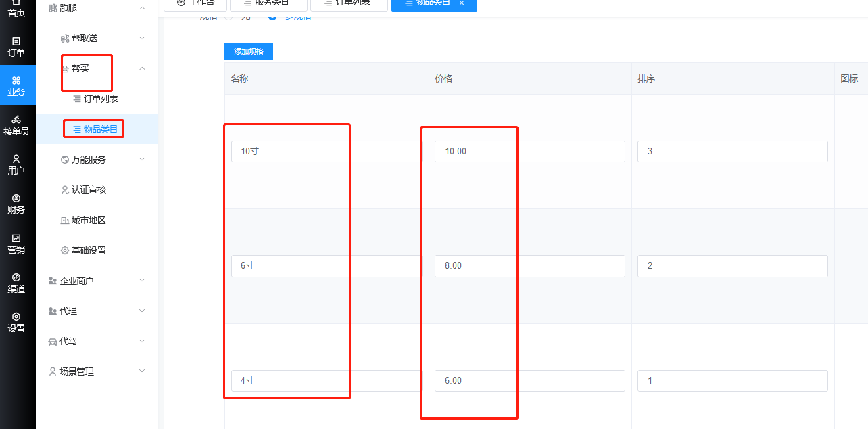Expand the 帮取送 submenu
Viewport: 868px width, 429px height.
coord(142,38)
